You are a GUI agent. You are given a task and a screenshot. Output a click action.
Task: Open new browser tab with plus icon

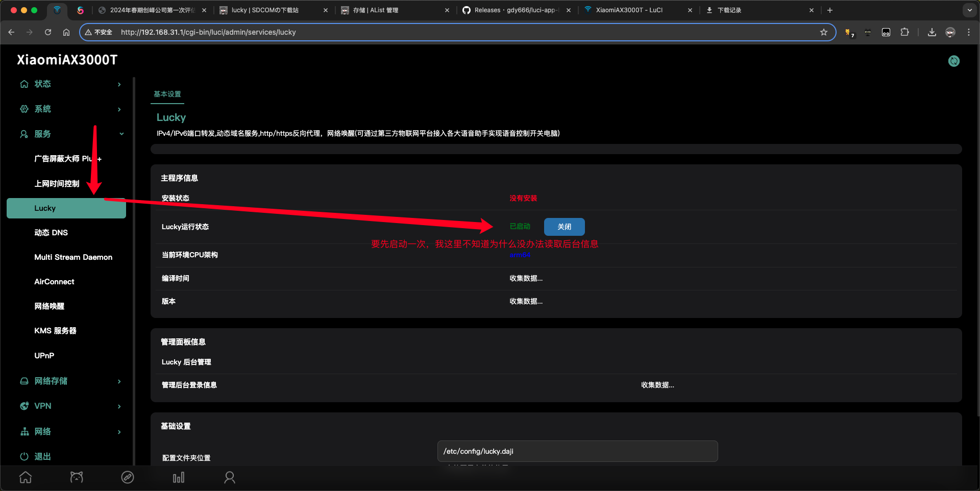tap(830, 10)
